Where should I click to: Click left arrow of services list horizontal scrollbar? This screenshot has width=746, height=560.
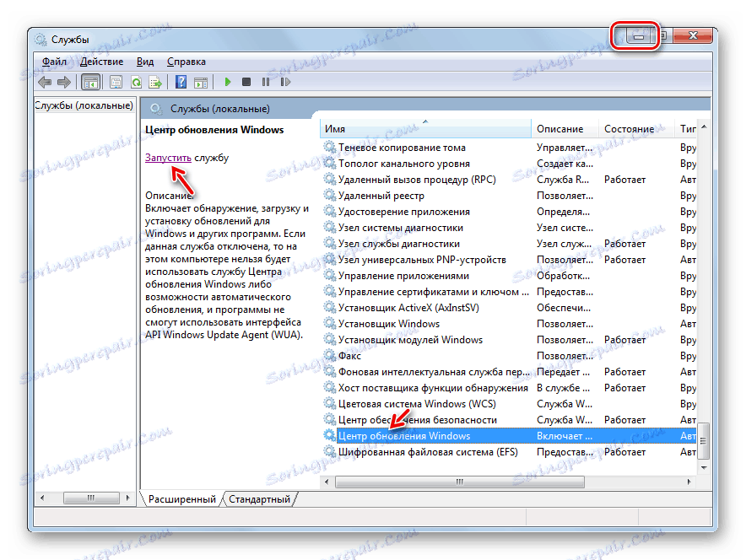(327, 482)
